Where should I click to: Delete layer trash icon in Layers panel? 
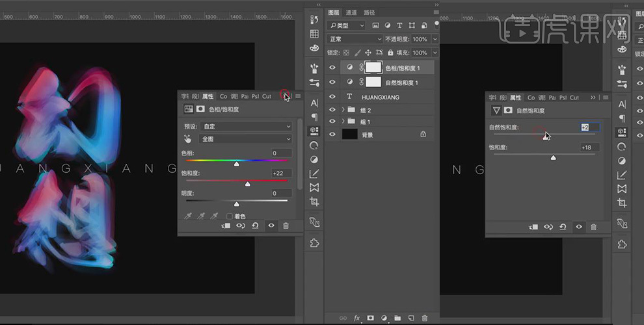(x=425, y=318)
